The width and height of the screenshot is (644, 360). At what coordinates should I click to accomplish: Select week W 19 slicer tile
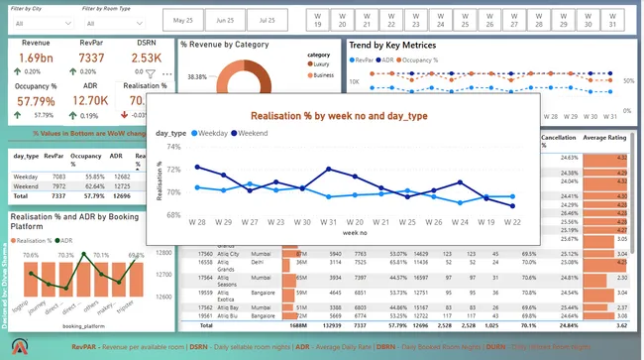click(318, 20)
